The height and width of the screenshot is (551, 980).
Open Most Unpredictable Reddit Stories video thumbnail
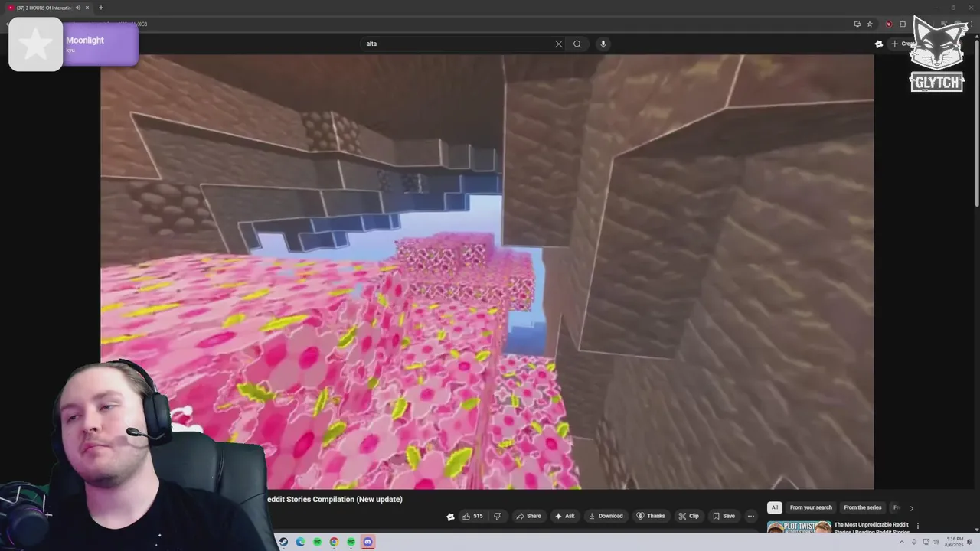pos(799,528)
